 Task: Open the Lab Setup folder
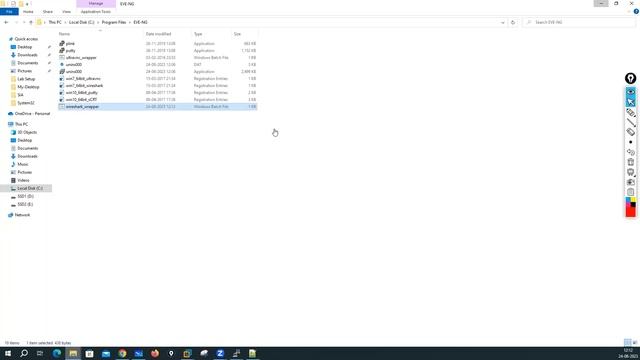pyautogui.click(x=26, y=79)
